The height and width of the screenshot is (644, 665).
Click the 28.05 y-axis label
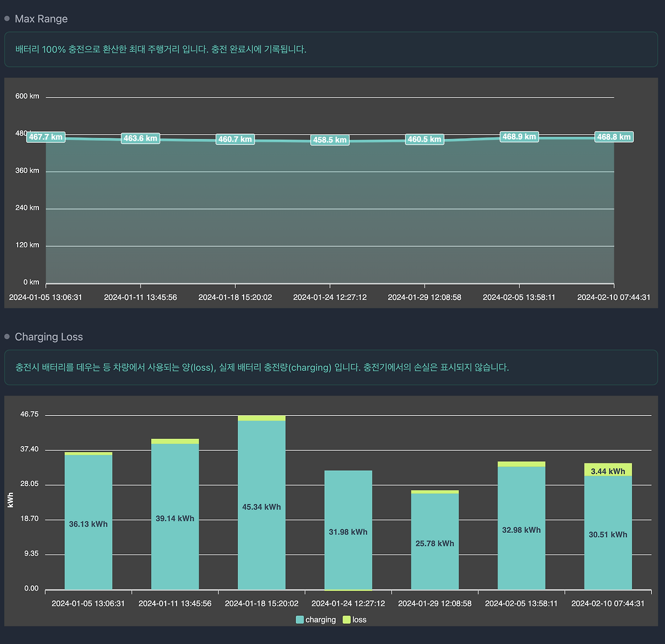point(29,484)
